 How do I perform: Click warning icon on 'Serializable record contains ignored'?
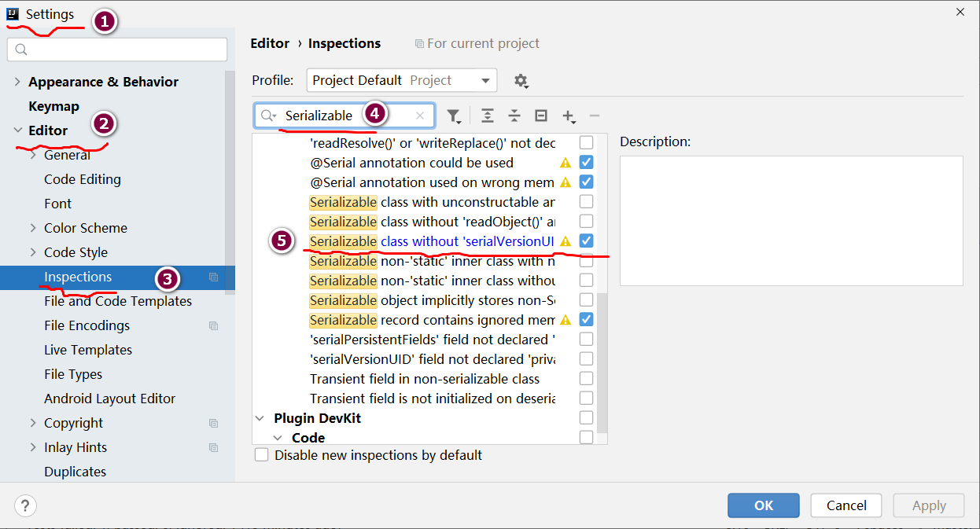tap(565, 320)
